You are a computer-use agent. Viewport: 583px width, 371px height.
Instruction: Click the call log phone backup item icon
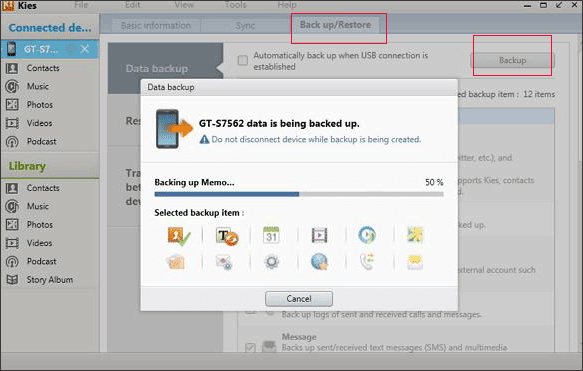click(x=367, y=261)
